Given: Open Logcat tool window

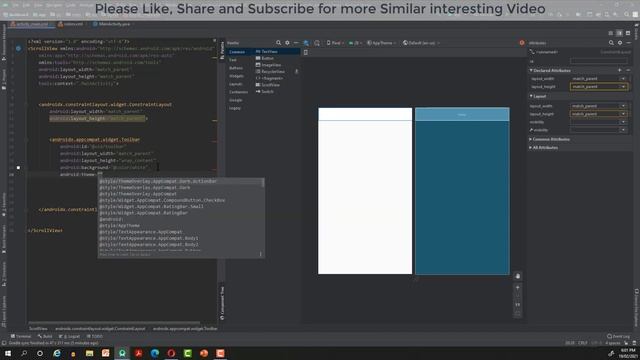Looking at the screenshot, I should tap(69, 336).
